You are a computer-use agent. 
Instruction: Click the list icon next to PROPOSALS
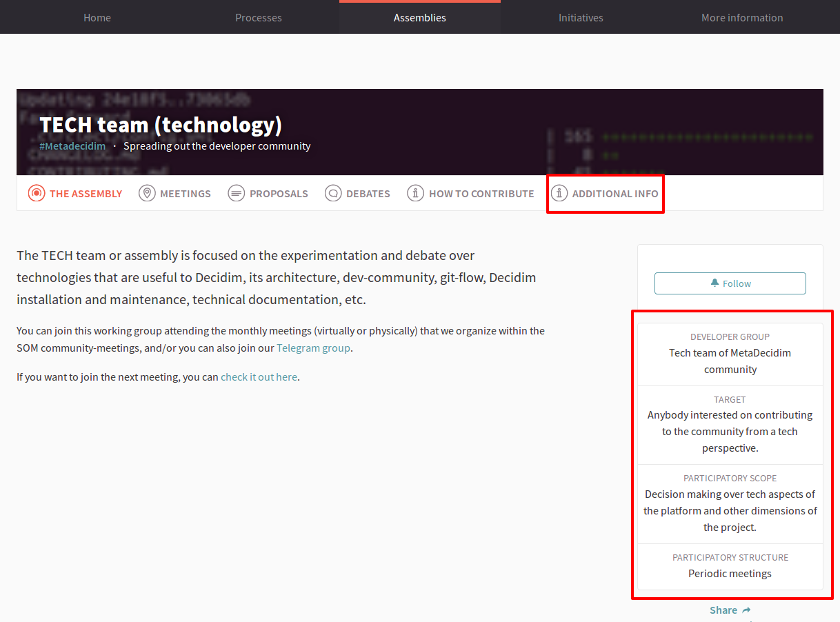236,193
